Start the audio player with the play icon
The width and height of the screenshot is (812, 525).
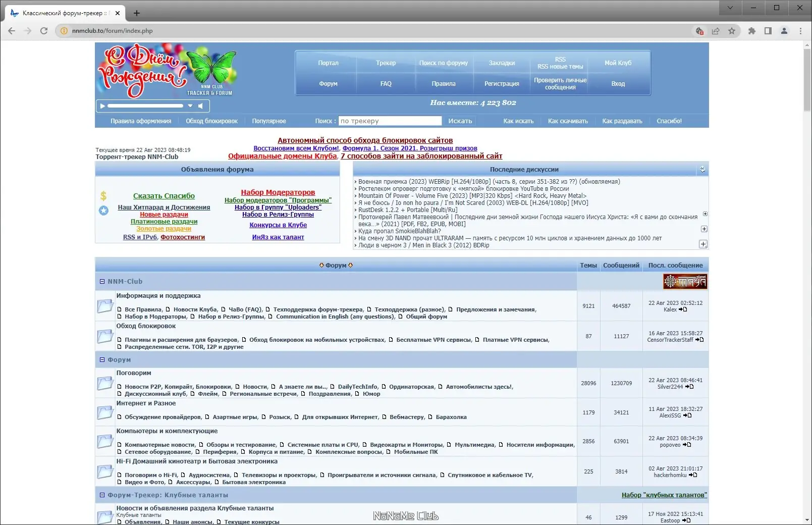[102, 106]
